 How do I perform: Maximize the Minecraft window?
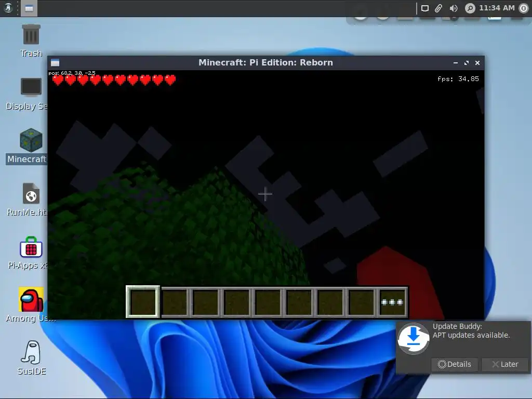point(467,63)
